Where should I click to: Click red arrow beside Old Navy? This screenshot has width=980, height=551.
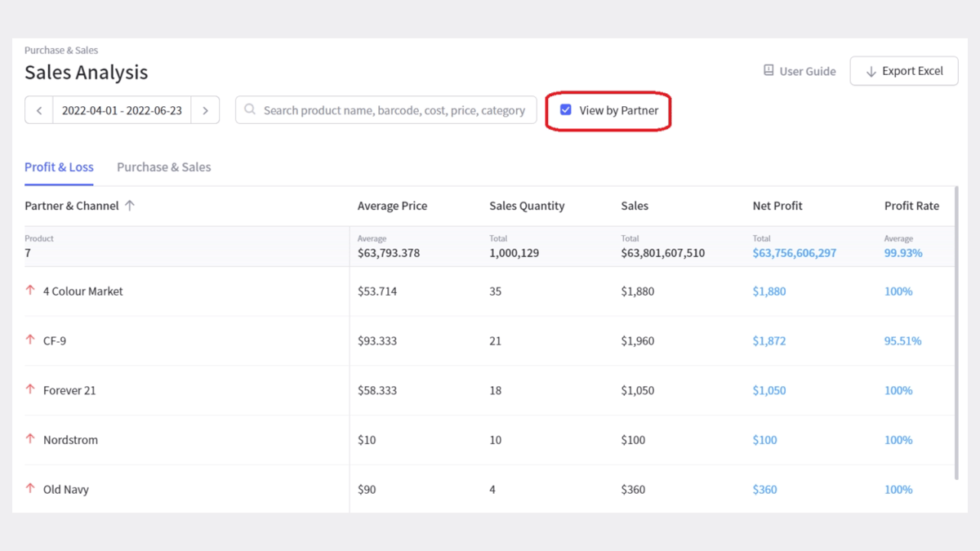click(31, 489)
